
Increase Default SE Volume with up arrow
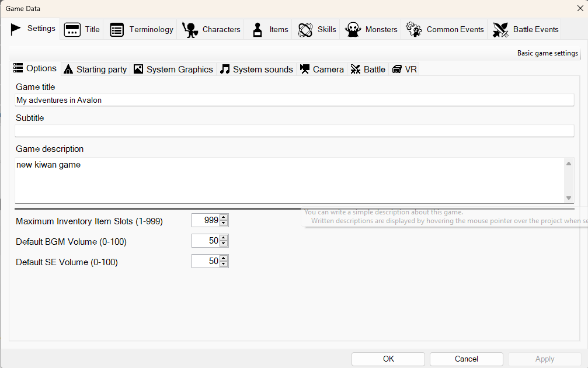click(224, 258)
